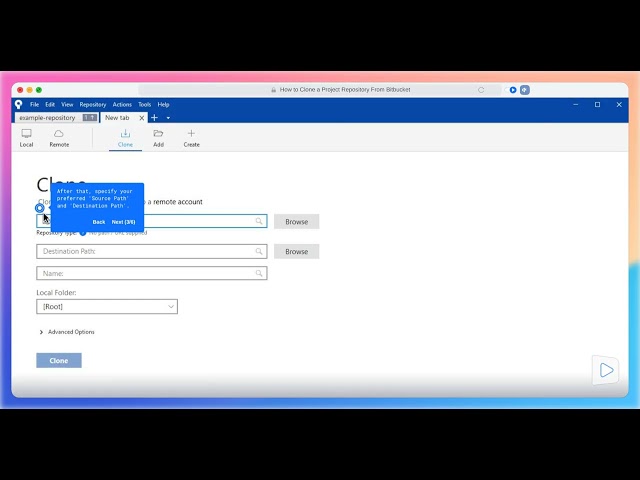
Task: Open the View menu
Action: (x=67, y=104)
